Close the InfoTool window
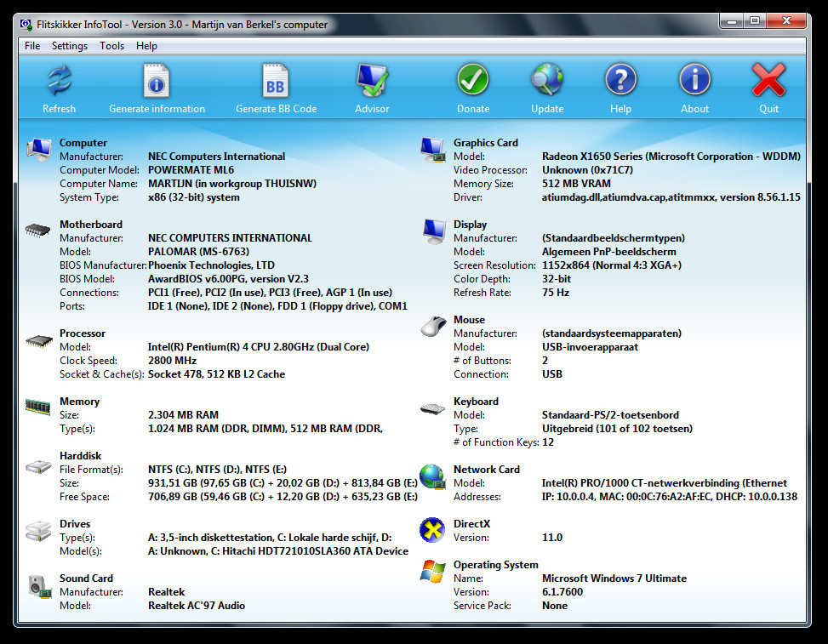This screenshot has height=644, width=828. pyautogui.click(x=786, y=21)
